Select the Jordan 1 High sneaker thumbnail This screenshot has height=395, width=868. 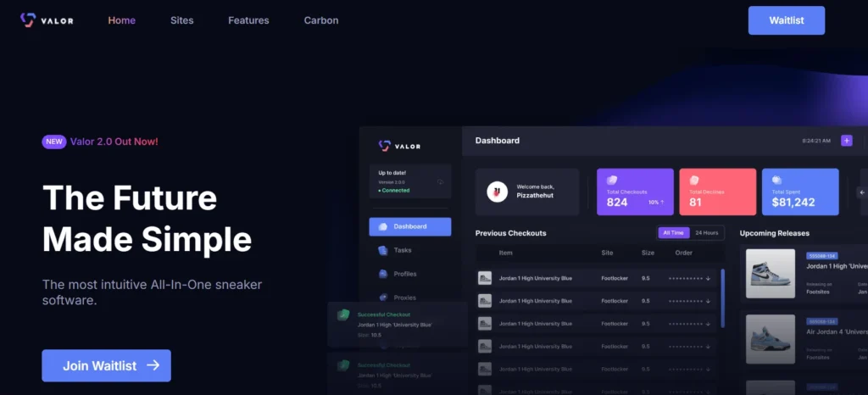tap(770, 273)
